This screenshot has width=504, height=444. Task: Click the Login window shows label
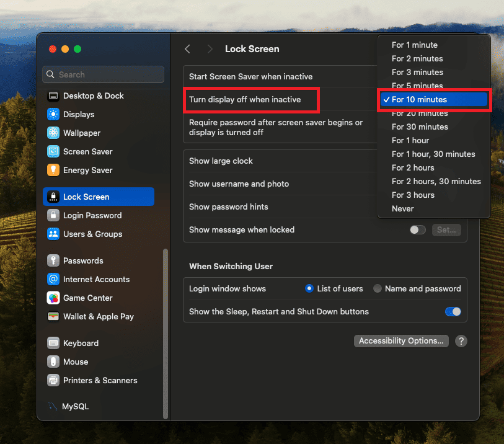click(x=228, y=289)
